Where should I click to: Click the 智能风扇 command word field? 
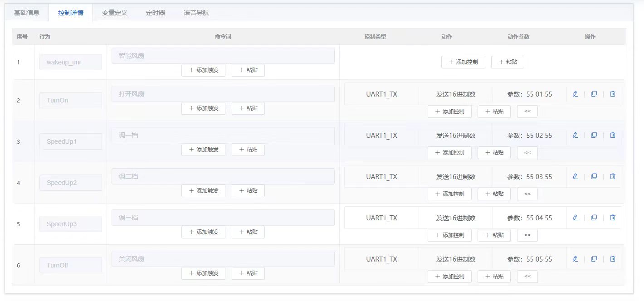tap(223, 56)
